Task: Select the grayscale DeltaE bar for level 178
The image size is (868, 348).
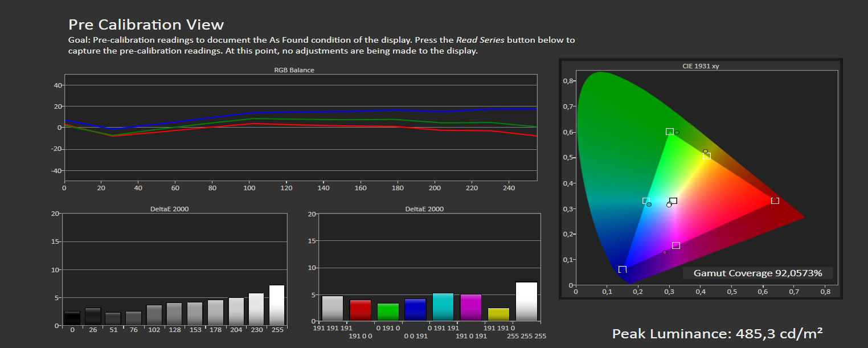Action: [x=215, y=313]
